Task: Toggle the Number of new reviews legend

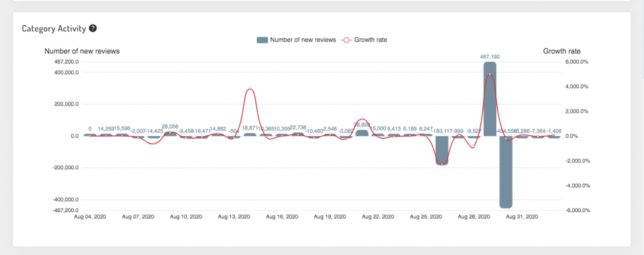Action: tap(296, 40)
